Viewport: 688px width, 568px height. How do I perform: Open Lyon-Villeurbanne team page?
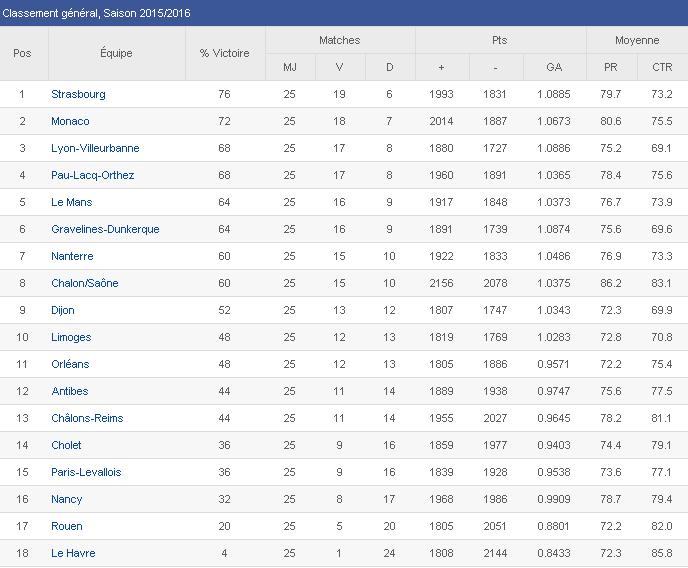tap(95, 148)
